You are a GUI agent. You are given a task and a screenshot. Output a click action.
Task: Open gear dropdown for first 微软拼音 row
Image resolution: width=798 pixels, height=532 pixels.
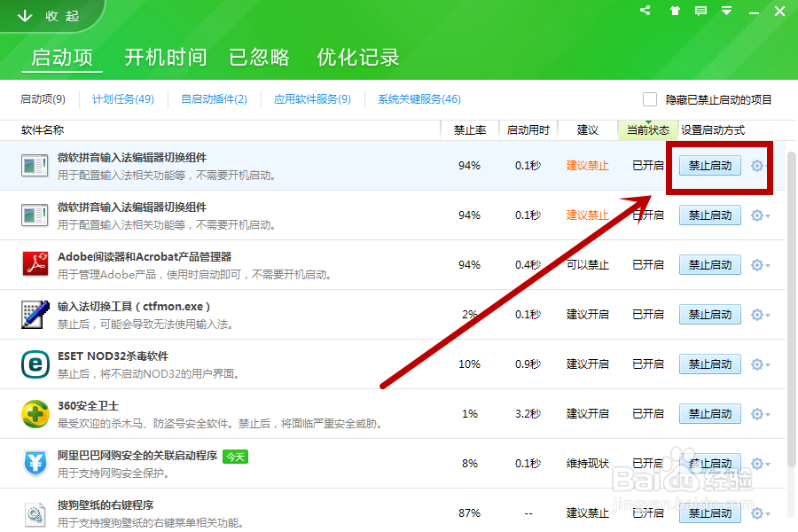[761, 166]
